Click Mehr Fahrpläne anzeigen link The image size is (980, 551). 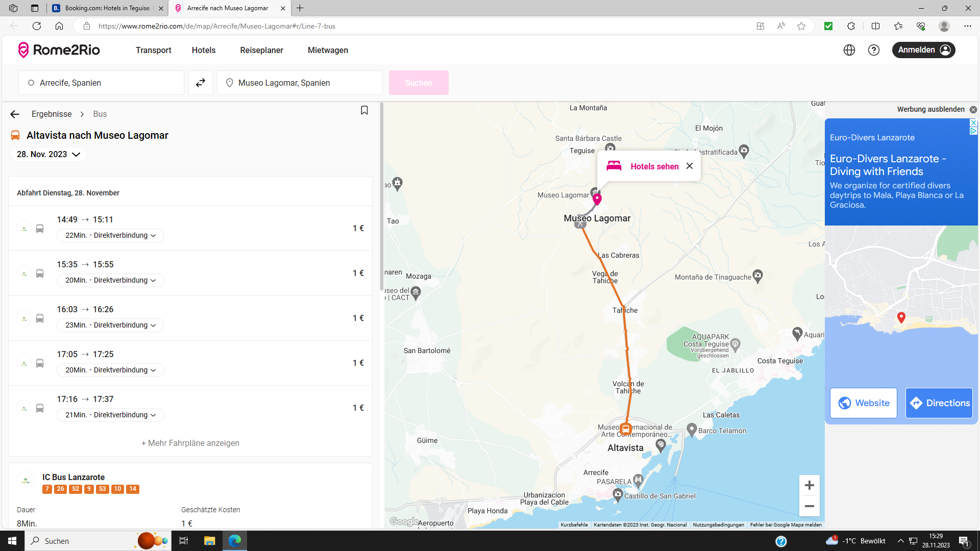190,443
